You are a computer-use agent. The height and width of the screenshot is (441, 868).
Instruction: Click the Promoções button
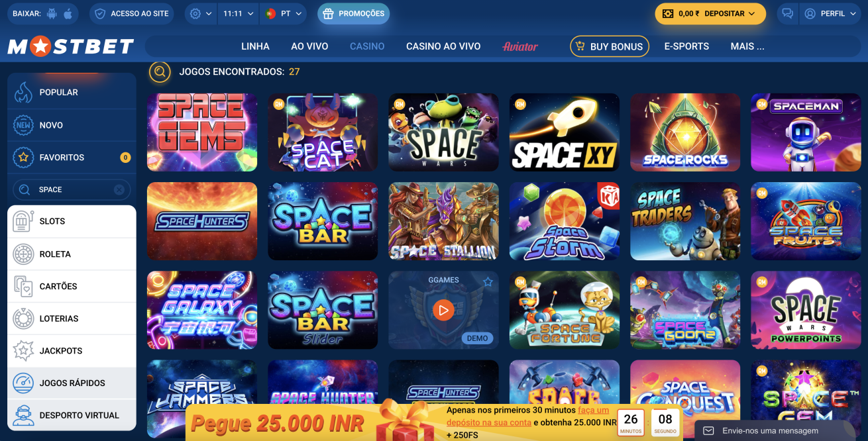(354, 13)
